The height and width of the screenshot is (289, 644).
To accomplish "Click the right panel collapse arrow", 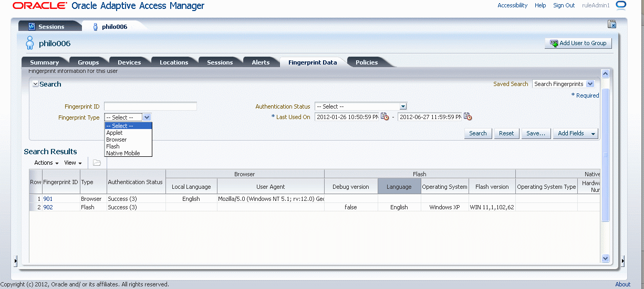I will click(x=623, y=261).
